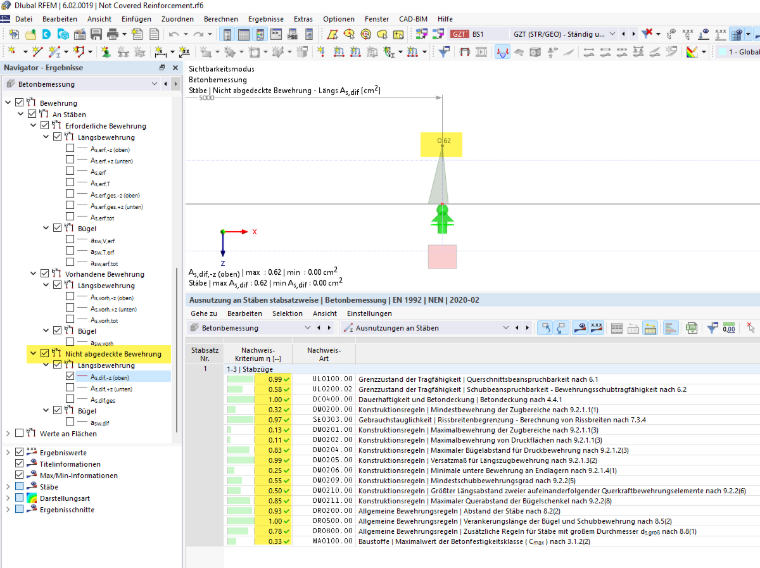Screen dimensions: 760x568
Task: Toggle the Navigator panel toolbar icon
Action: click(x=227, y=34)
